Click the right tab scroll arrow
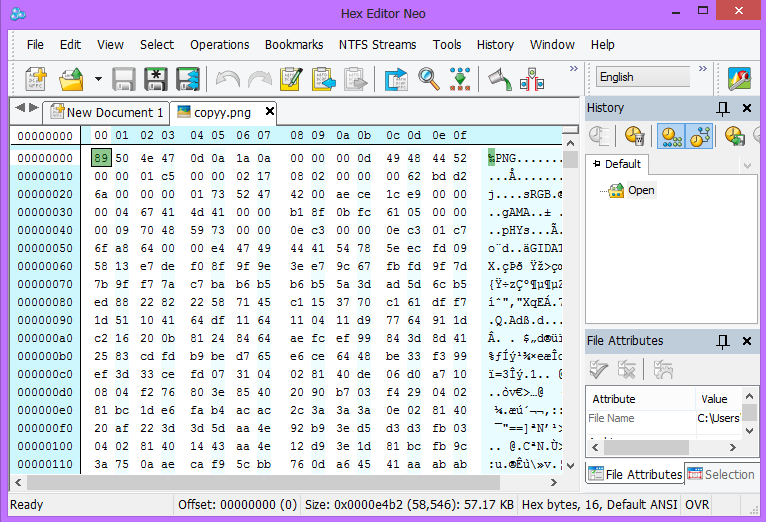 (34, 107)
